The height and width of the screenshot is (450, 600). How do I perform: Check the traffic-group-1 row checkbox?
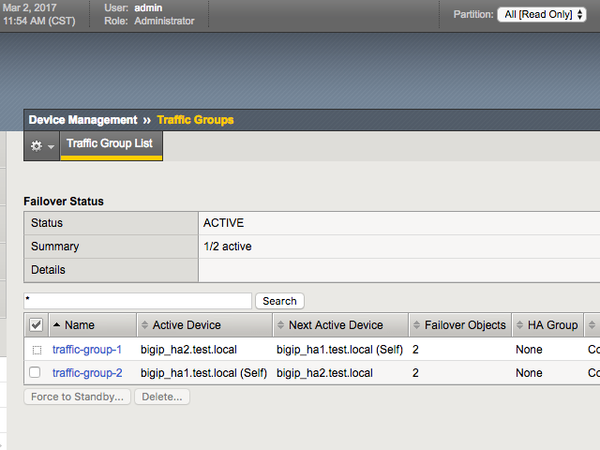pyautogui.click(x=36, y=350)
